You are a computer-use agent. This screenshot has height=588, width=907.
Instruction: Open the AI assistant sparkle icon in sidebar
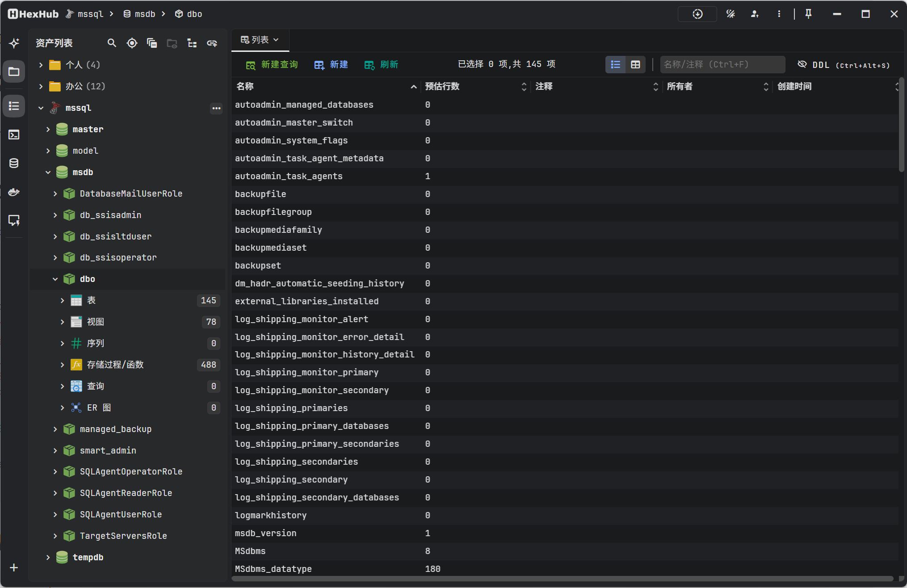pos(14,43)
